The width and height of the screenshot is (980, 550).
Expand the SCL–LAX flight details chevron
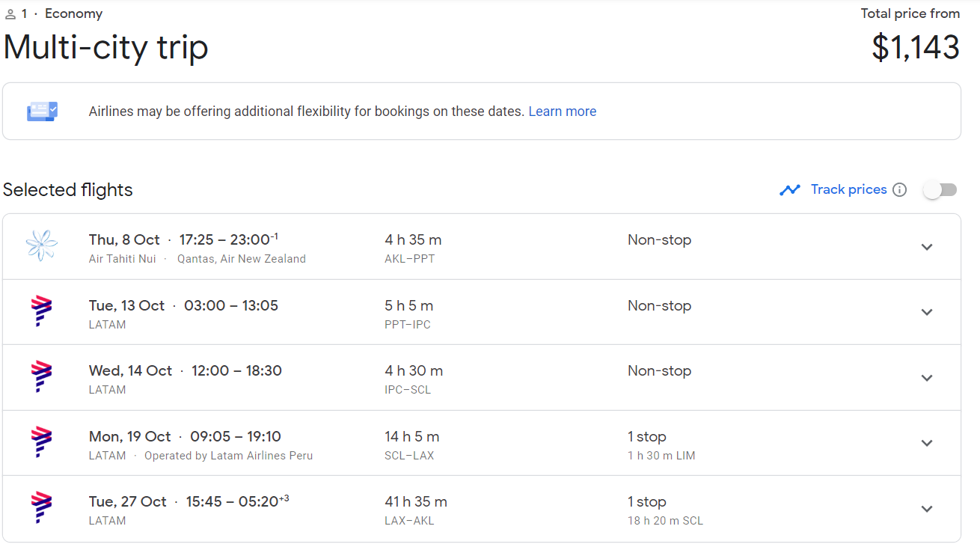click(927, 443)
